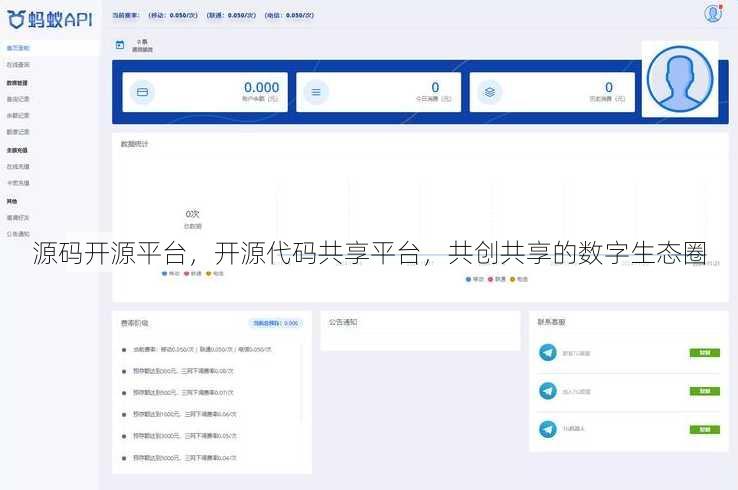This screenshot has height=490, width=738.
Task: Click the 电信: 0.050/次 rate in header
Action: (289, 15)
